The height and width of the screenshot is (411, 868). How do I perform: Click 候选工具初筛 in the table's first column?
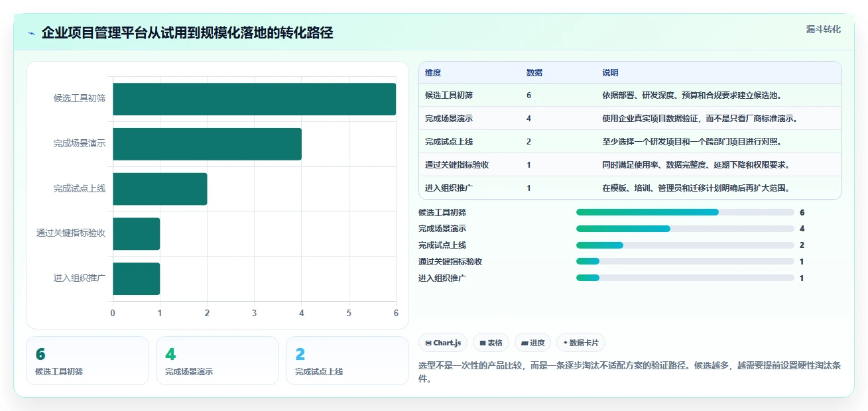449,95
